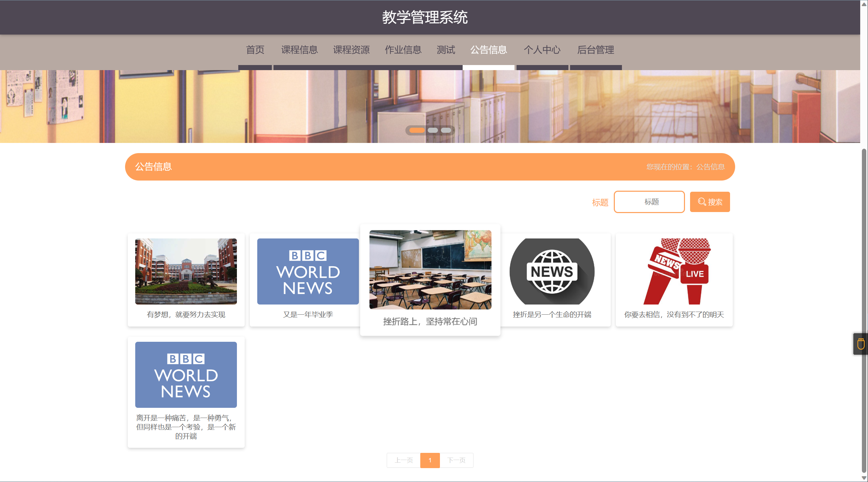Viewport: 868px width, 482px height.
Task: Go to 课程资源 menu item
Action: pyautogui.click(x=351, y=50)
